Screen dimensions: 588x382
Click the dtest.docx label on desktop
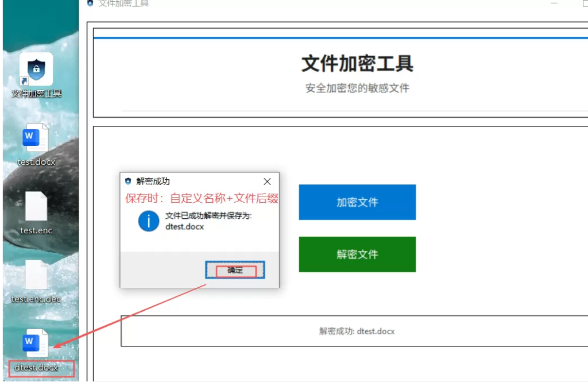tap(36, 367)
